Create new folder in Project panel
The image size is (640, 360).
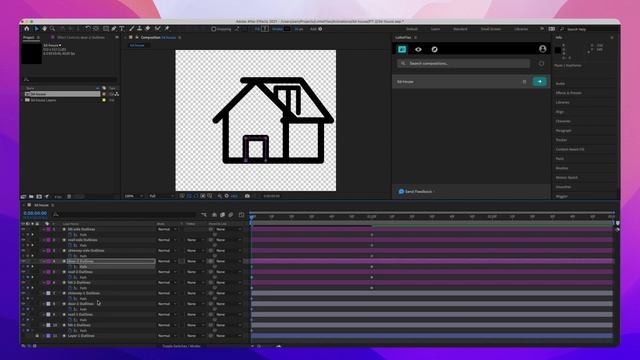click(x=31, y=197)
